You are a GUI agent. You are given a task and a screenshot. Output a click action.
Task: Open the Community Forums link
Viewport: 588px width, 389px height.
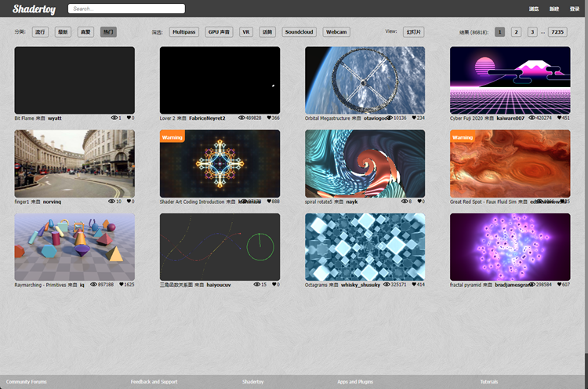(26, 382)
